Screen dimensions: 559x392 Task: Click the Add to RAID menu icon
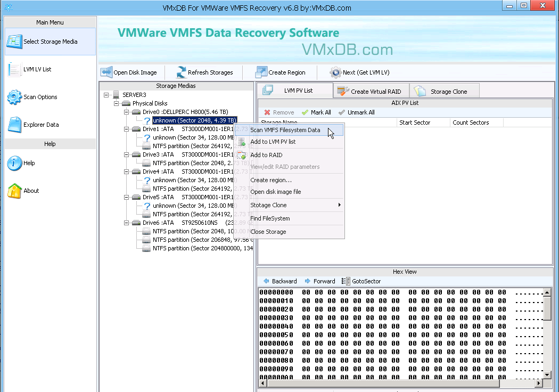point(241,155)
